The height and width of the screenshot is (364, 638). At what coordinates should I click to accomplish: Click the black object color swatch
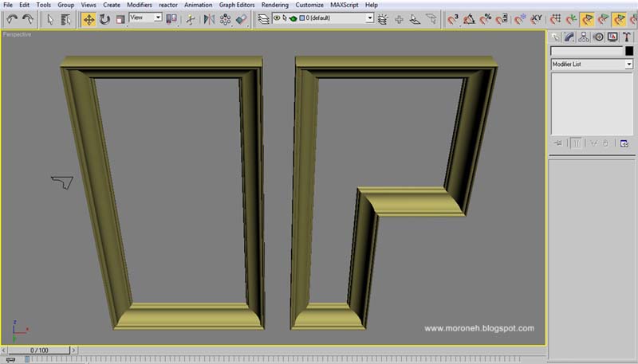coord(629,51)
